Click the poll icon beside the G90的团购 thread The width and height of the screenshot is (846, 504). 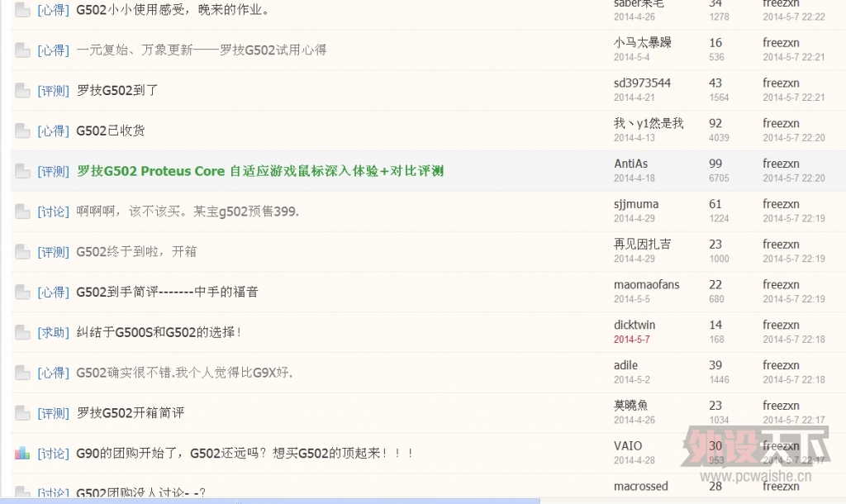pyautogui.click(x=22, y=454)
